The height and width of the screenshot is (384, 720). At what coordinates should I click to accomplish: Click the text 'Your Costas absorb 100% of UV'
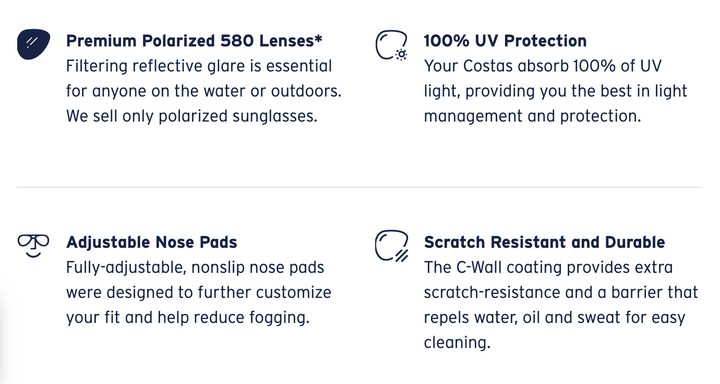543,66
